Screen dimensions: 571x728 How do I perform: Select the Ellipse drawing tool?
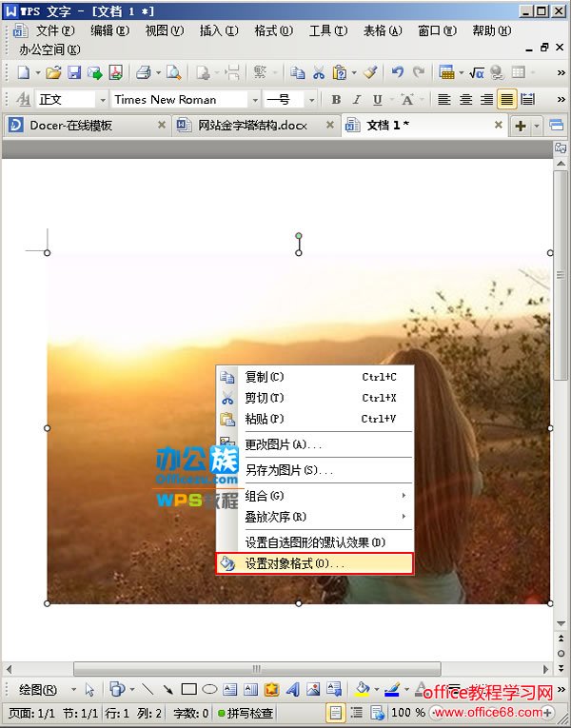pos(209,689)
